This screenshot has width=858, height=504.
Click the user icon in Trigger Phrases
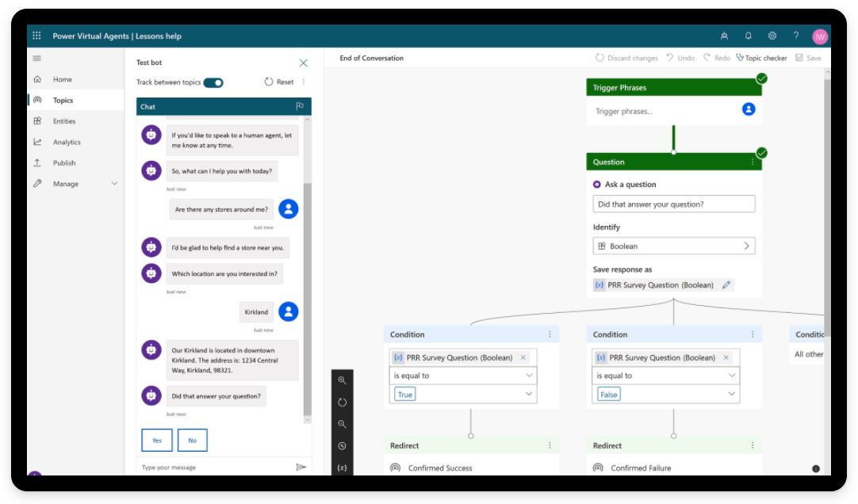point(749,109)
